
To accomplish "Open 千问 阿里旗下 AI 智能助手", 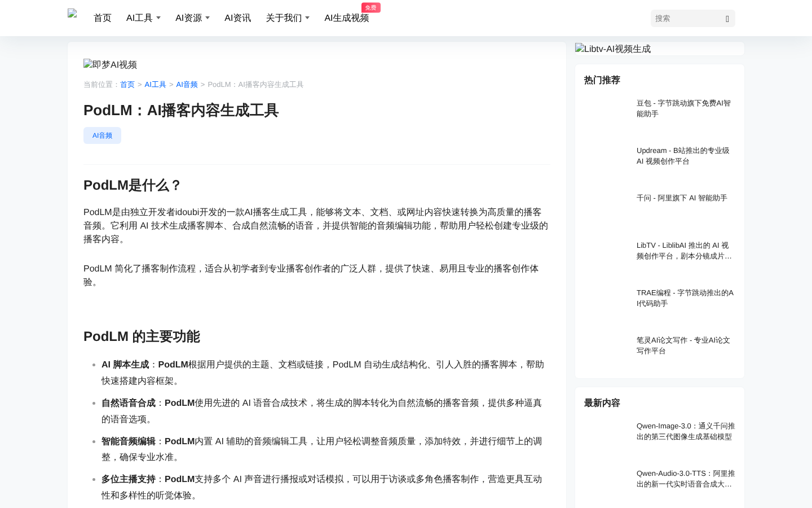I will point(682,198).
